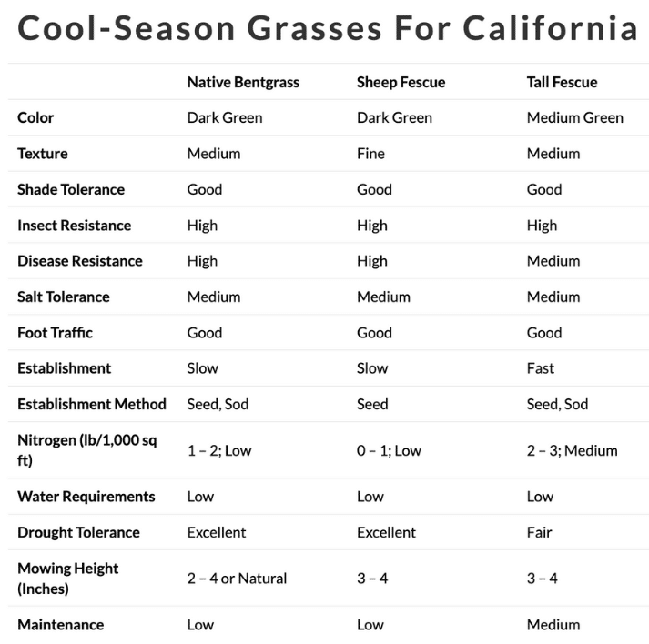
Task: Click the Establishment Method row label
Action: point(91,404)
